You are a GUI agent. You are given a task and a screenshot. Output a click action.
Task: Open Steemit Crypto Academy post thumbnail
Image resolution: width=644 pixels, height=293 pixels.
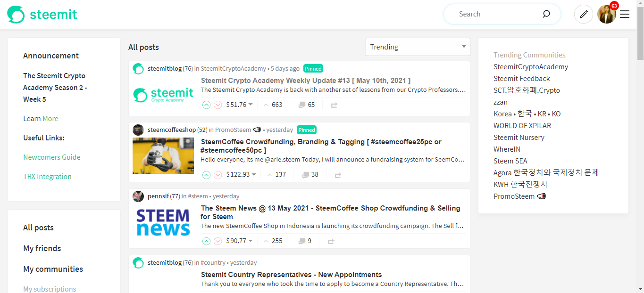[x=163, y=95]
